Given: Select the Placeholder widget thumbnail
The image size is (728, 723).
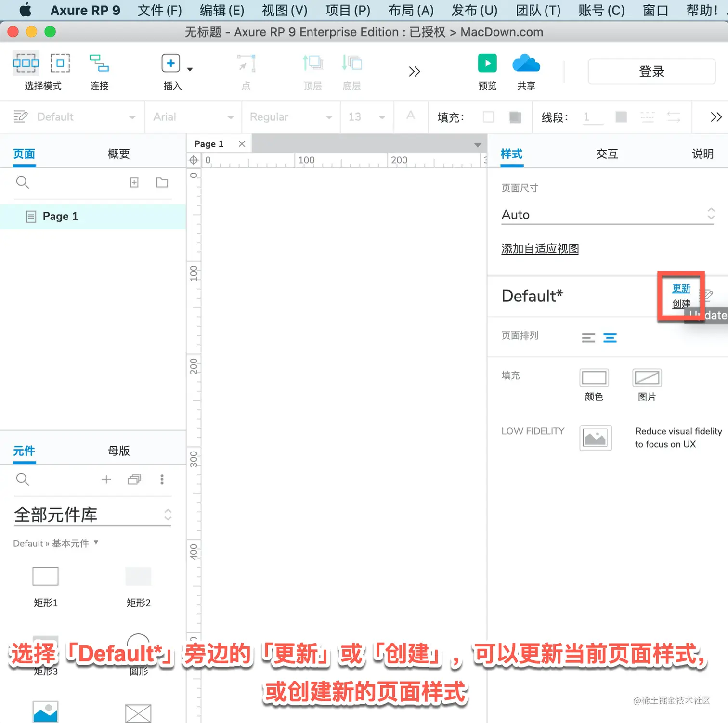Looking at the screenshot, I should (138, 713).
